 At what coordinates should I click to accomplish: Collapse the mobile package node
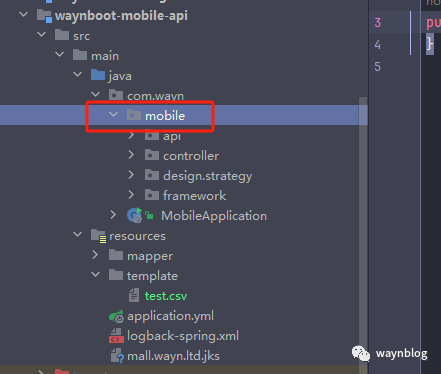click(x=113, y=115)
